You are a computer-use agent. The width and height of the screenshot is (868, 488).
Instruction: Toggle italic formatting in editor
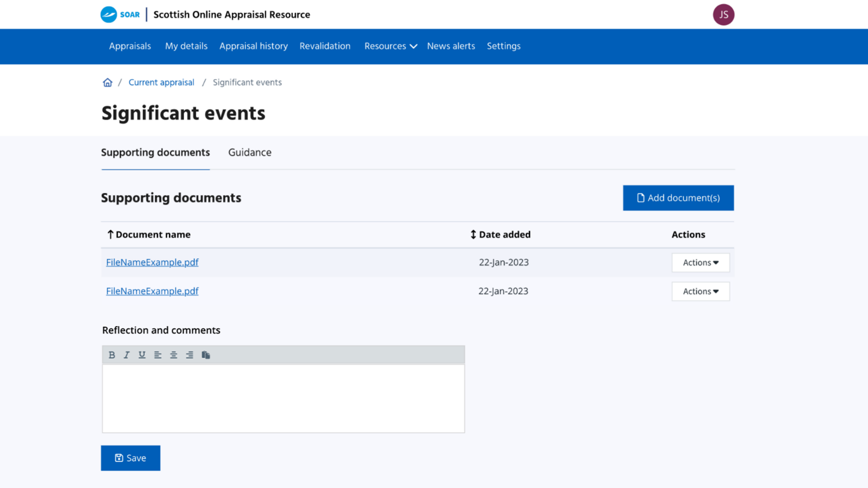127,355
